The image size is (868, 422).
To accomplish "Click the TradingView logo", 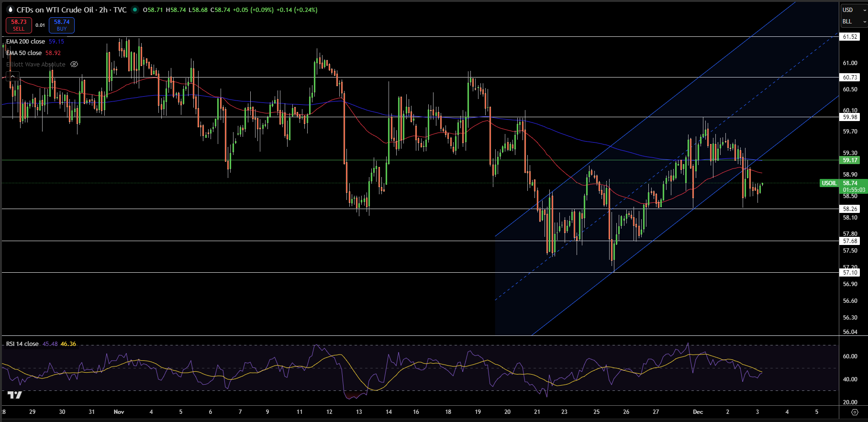I will tap(15, 395).
